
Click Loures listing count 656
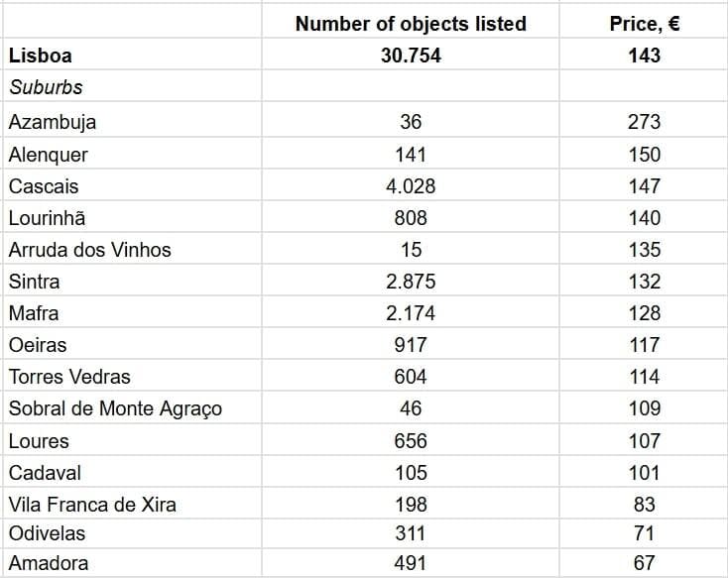(411, 441)
